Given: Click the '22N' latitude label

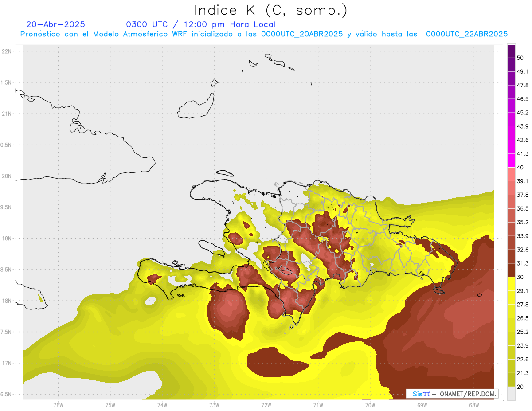Looking at the screenshot, I should [x=8, y=51].
